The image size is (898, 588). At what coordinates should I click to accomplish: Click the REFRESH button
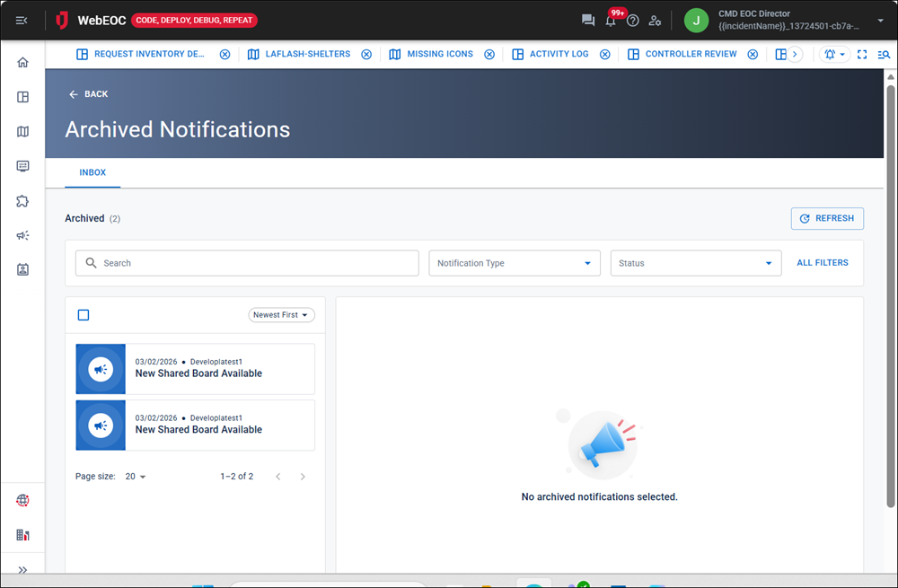point(827,218)
